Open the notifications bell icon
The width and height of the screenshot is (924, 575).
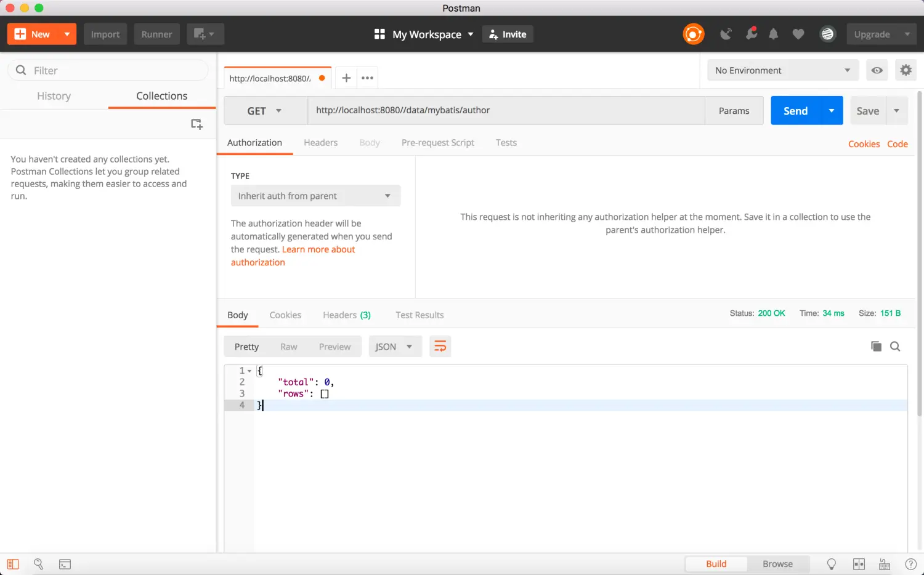point(774,34)
